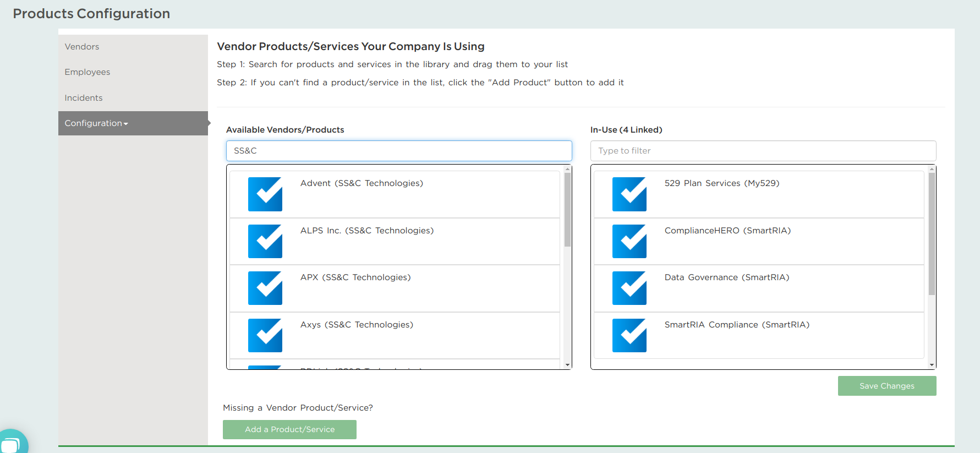Click the available products list scrollbar thumb

568,210
